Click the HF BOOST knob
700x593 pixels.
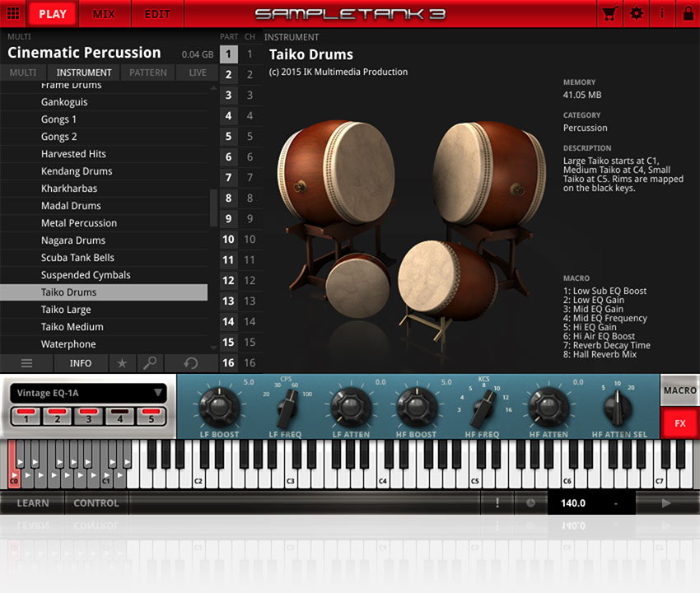click(x=417, y=406)
